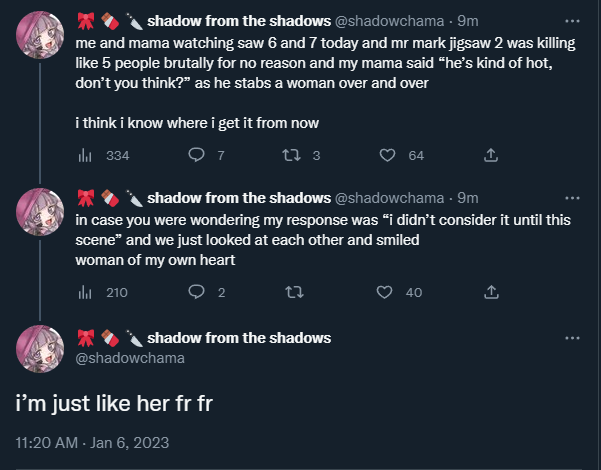Viewport: 601px width, 470px height.
Task: Retweet the first tweet with 3 retweets
Action: pos(293,155)
